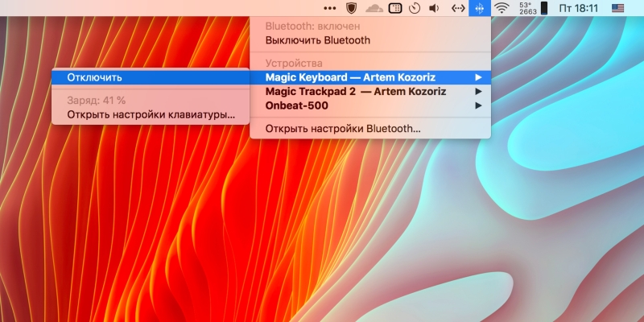Open the timer clock icon in menu bar
The image size is (644, 322).
(x=415, y=8)
